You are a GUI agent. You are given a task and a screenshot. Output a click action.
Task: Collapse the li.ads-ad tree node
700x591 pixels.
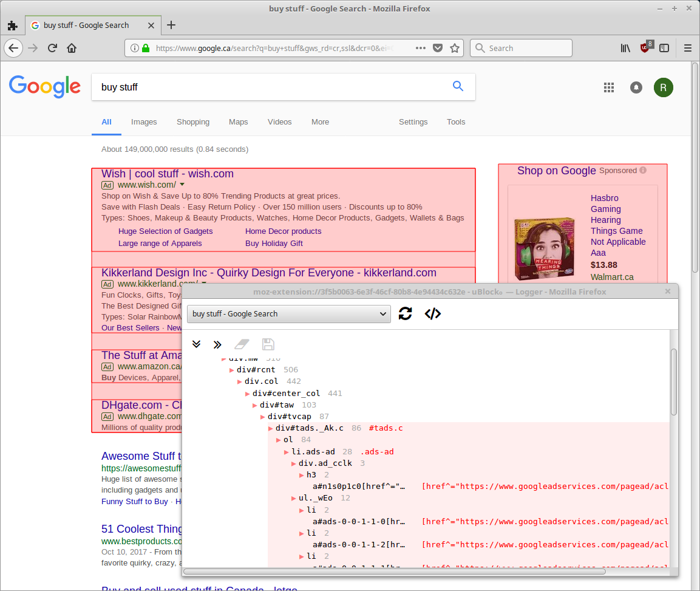click(x=286, y=452)
